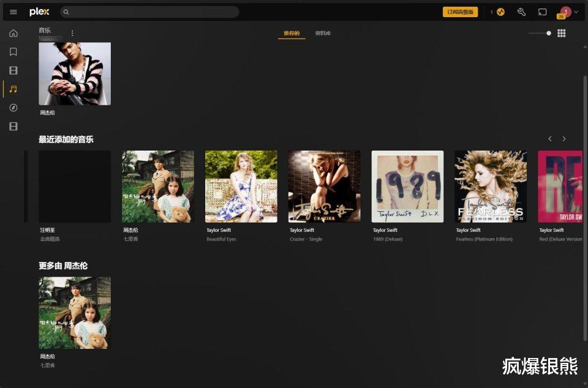Open the hamburger menu

13,12
